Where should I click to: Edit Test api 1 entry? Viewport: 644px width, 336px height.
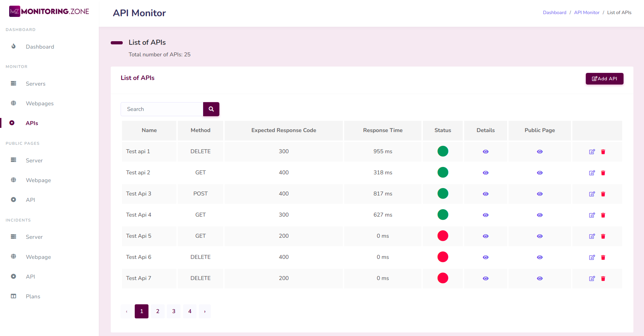point(592,152)
